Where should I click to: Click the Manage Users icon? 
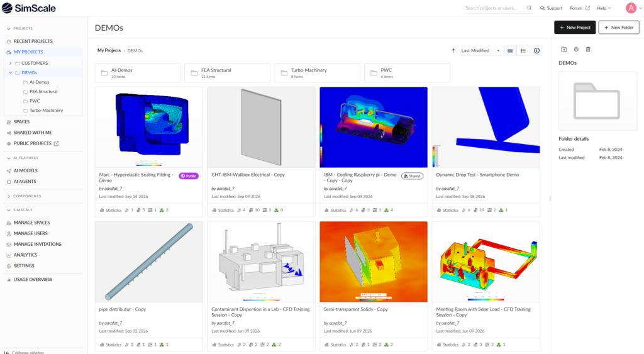[x=9, y=234]
